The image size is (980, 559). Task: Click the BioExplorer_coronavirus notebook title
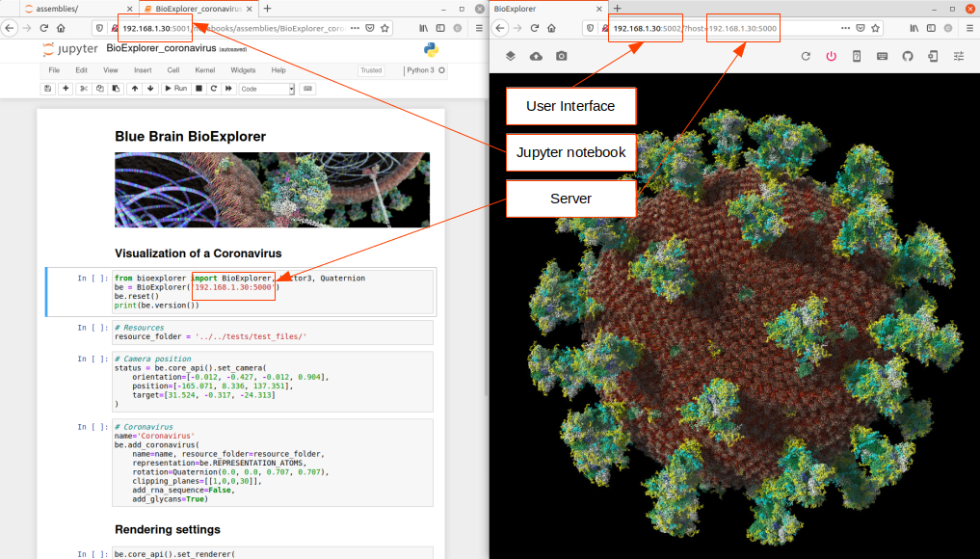[161, 48]
